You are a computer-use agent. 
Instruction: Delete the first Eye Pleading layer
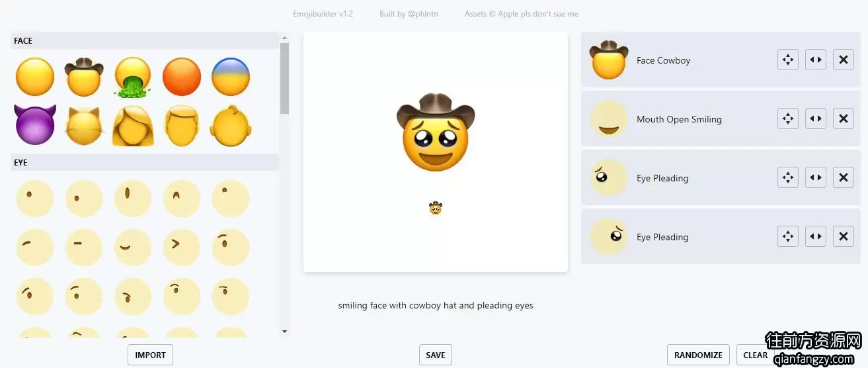[x=844, y=177]
